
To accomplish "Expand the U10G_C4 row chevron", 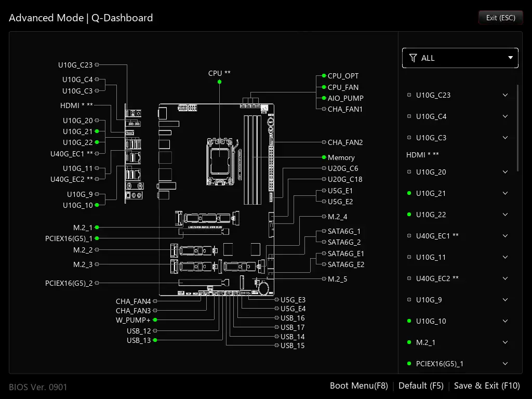I will (x=505, y=116).
